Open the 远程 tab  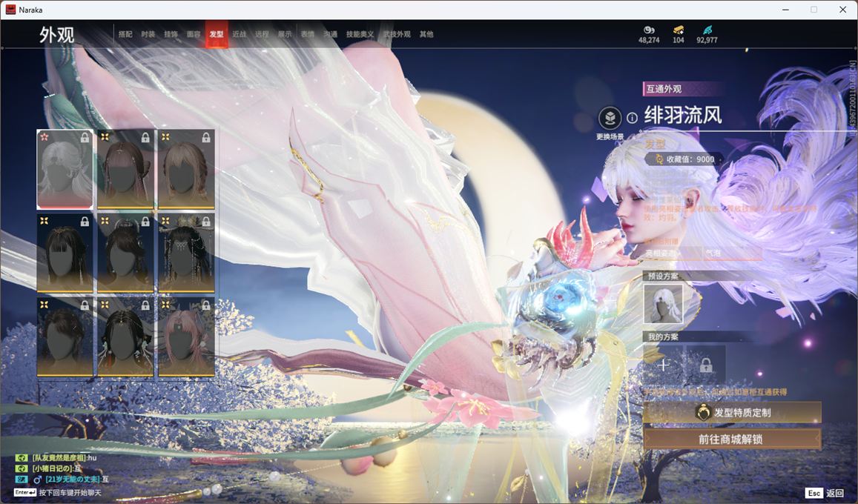[x=262, y=34]
